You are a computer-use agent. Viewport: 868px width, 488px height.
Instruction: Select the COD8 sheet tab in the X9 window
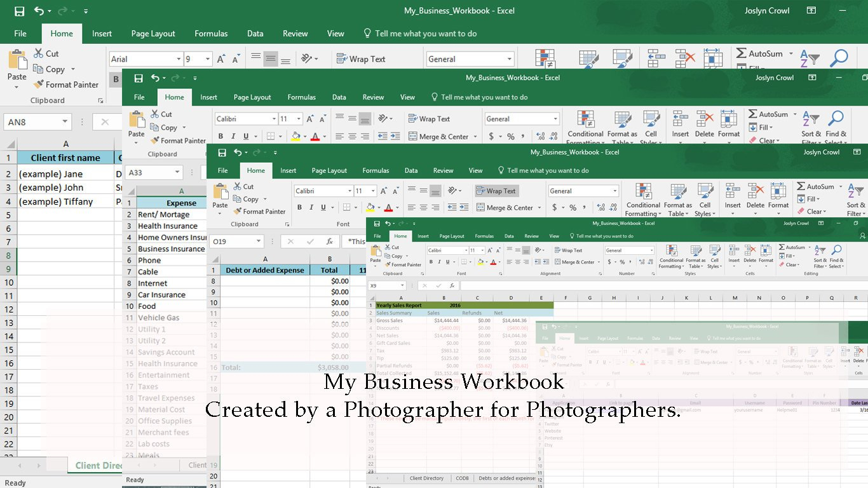(462, 478)
